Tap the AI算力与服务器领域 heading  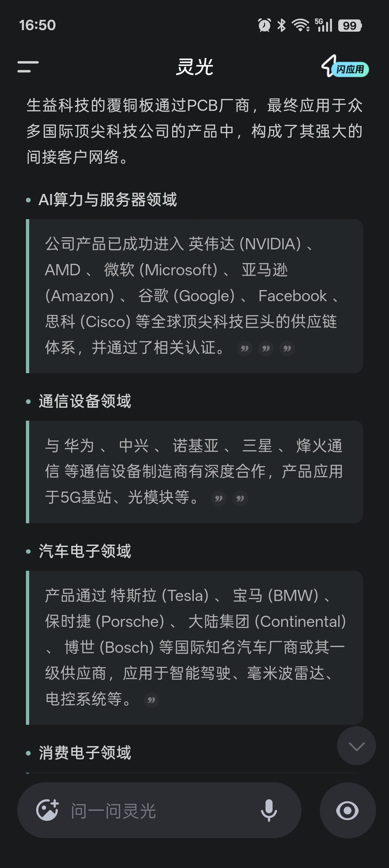click(x=108, y=200)
